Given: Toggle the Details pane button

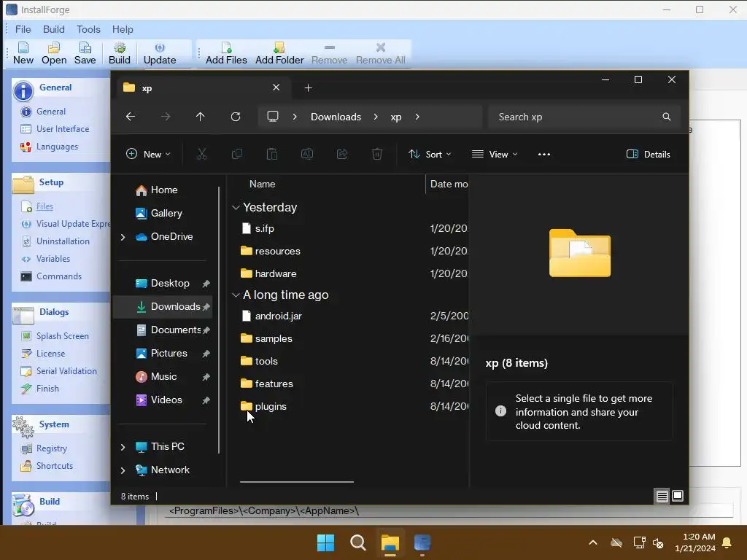Looking at the screenshot, I should [x=649, y=154].
